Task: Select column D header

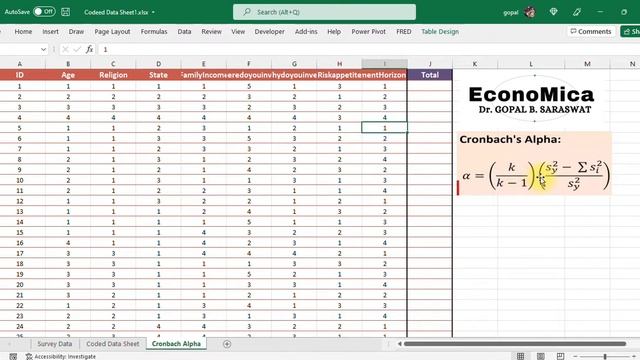Action: (158, 64)
